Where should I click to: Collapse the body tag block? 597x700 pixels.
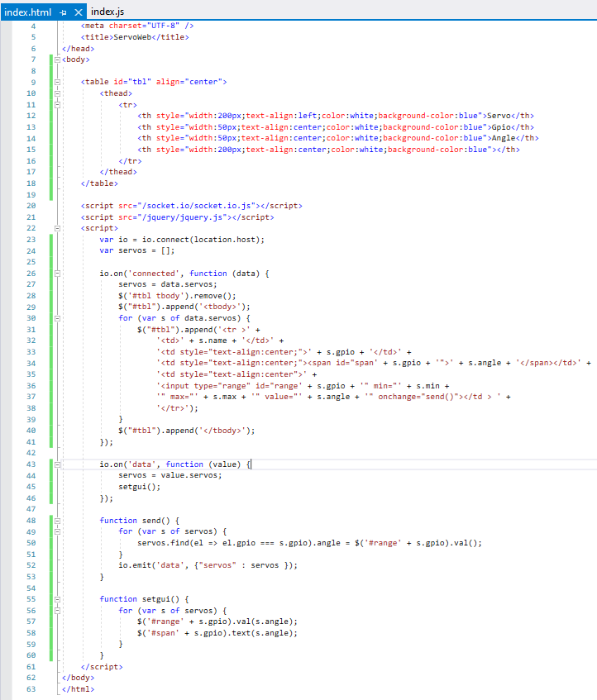[x=57, y=60]
